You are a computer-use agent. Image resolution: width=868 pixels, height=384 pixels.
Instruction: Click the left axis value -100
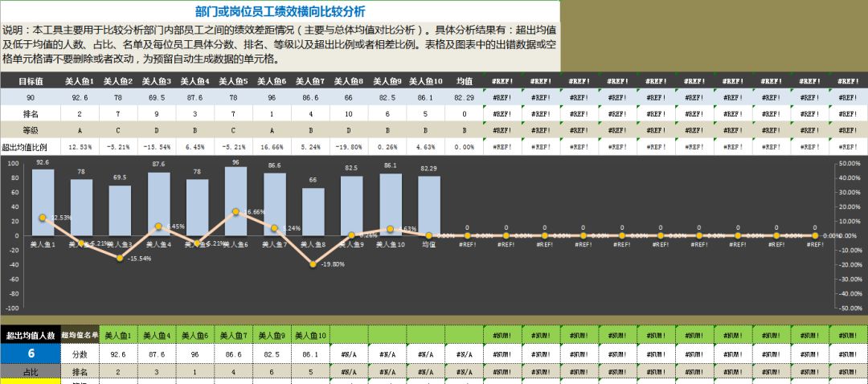12,308
